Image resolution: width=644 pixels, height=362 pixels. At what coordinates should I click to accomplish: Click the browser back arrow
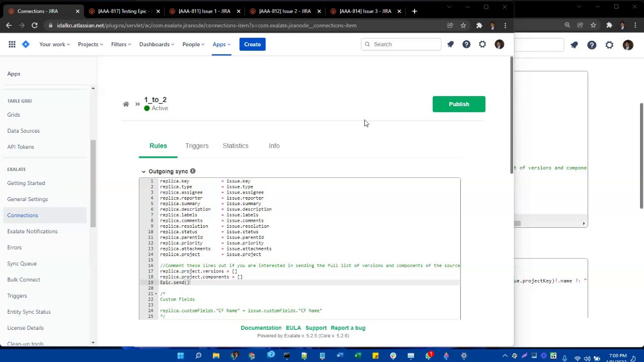(9, 25)
